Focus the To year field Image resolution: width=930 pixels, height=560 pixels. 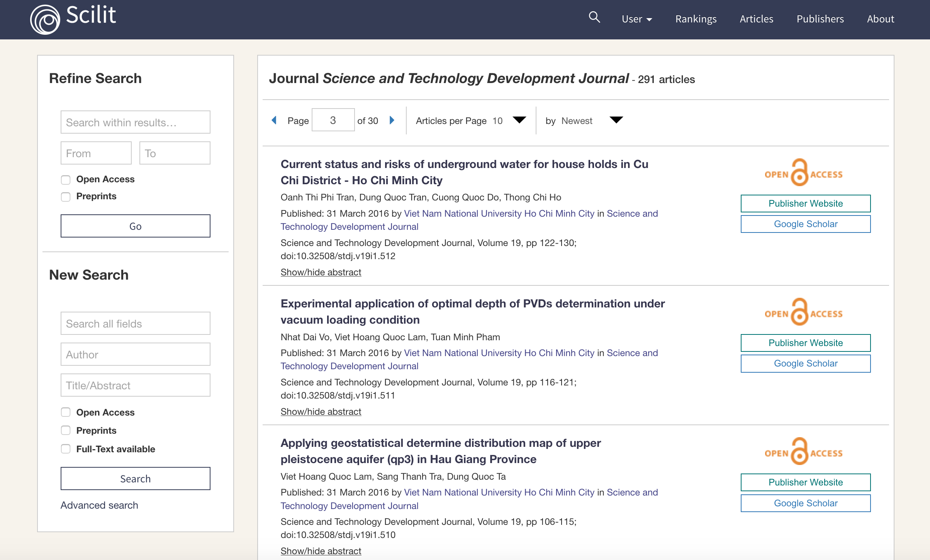coord(175,153)
